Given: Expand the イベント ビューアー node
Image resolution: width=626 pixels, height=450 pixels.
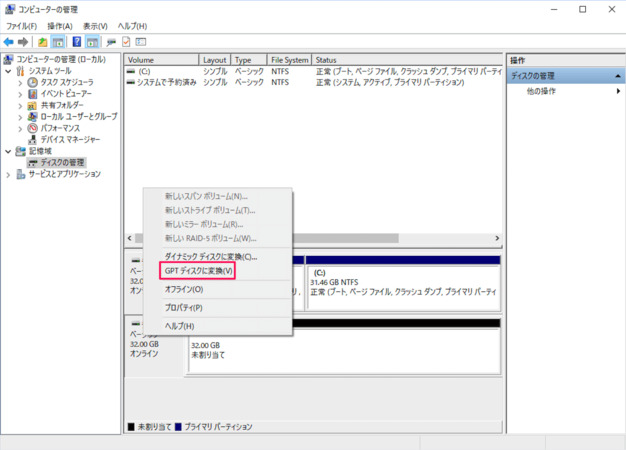Looking at the screenshot, I should (x=20, y=95).
